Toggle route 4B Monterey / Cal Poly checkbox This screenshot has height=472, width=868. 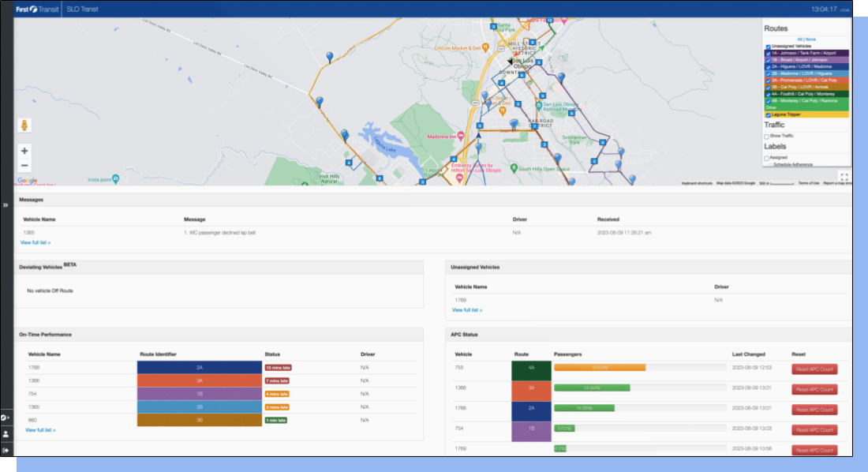click(x=768, y=101)
